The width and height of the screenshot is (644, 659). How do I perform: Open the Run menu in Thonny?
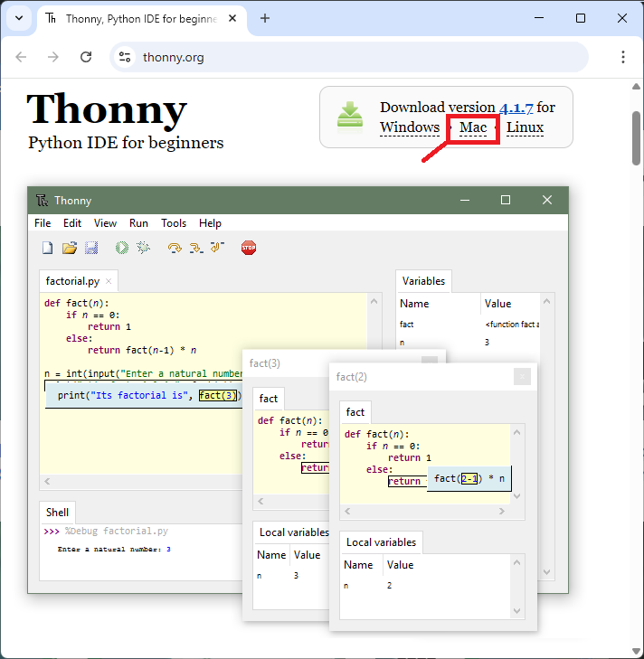(138, 223)
